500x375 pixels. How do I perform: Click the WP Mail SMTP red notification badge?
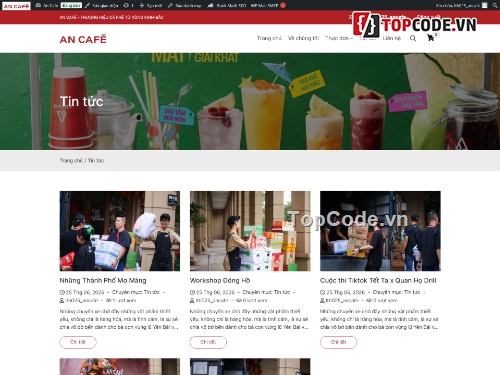click(283, 5)
